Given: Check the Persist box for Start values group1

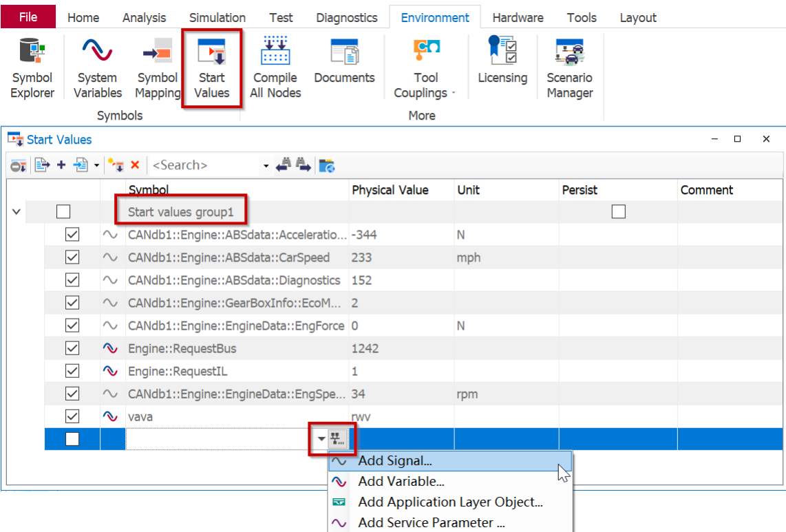Looking at the screenshot, I should tap(618, 212).
